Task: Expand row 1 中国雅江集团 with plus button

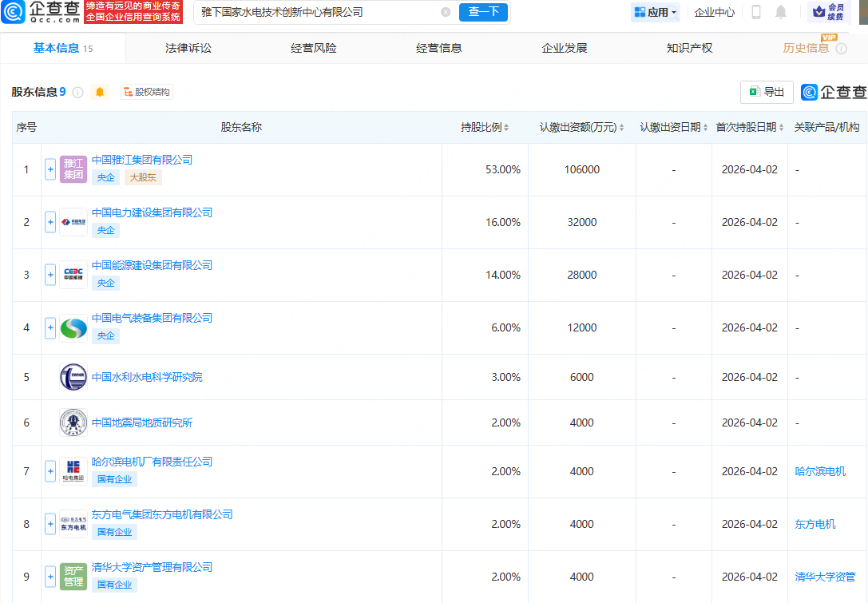Action: tap(50, 169)
